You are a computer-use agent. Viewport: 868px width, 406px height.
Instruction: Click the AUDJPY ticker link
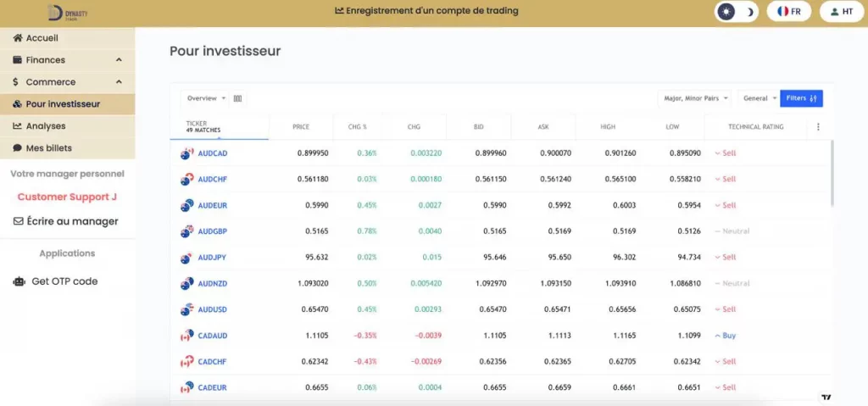212,258
